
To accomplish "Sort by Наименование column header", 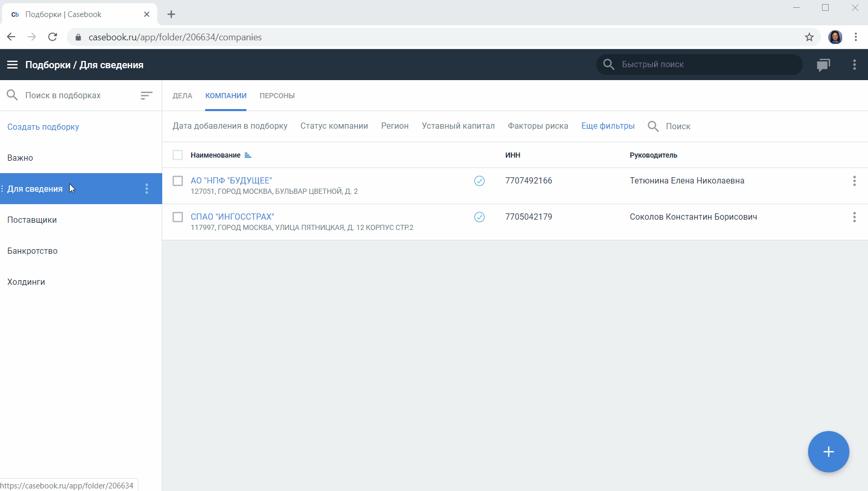I will click(215, 155).
